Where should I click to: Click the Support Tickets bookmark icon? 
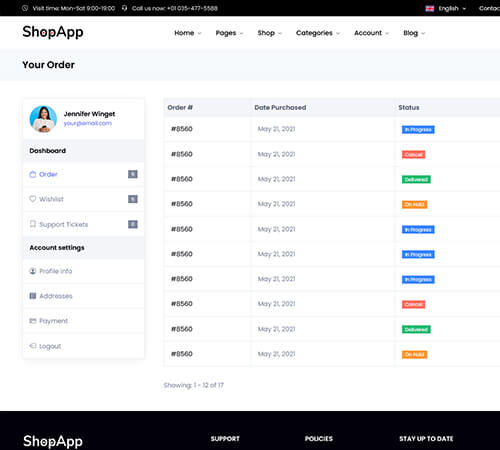pos(33,224)
